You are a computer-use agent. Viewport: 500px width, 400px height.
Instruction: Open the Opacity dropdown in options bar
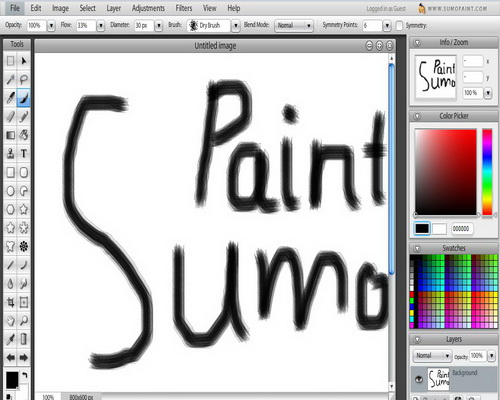(x=51, y=26)
